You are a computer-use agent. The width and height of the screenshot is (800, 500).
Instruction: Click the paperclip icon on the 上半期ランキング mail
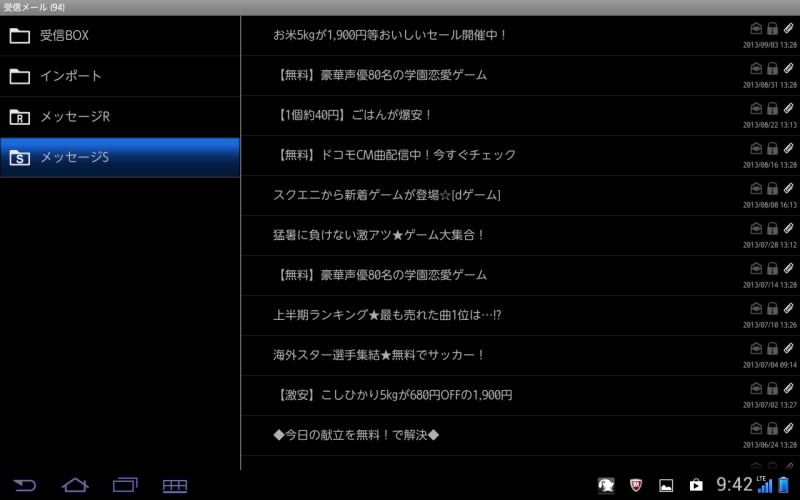click(788, 308)
